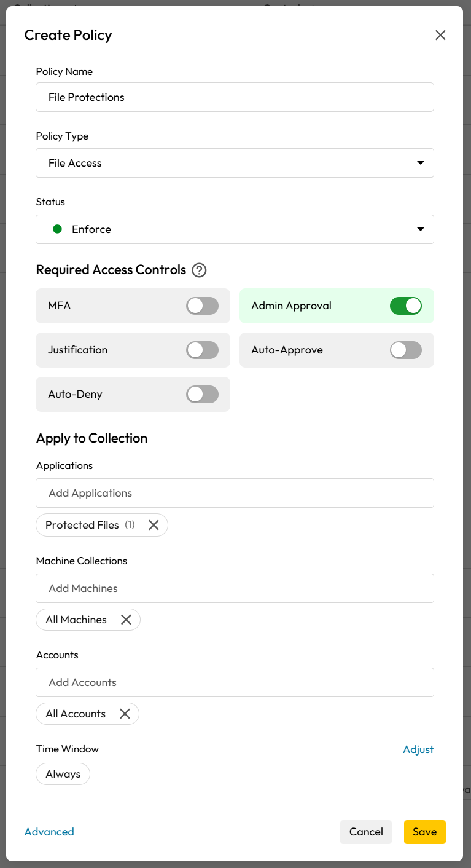
Task: Click the Required Access Controls help icon
Action: click(200, 270)
